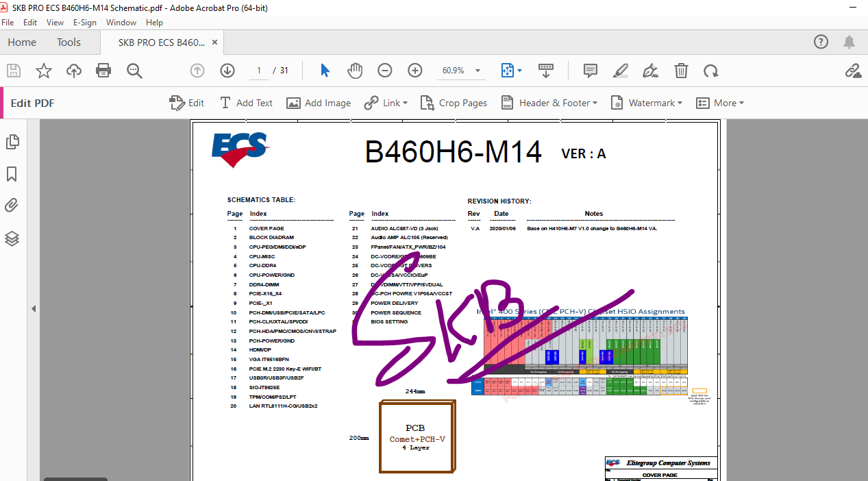
Task: Open the Find text magnifier tool
Action: (134, 71)
